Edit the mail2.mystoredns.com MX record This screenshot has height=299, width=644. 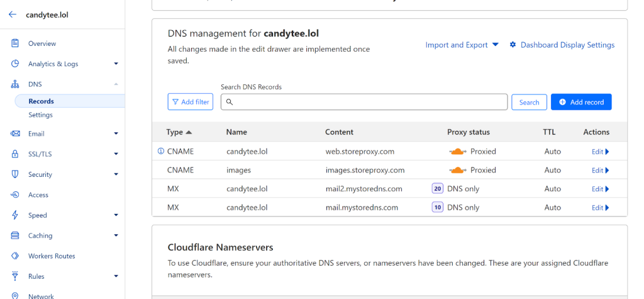(600, 189)
